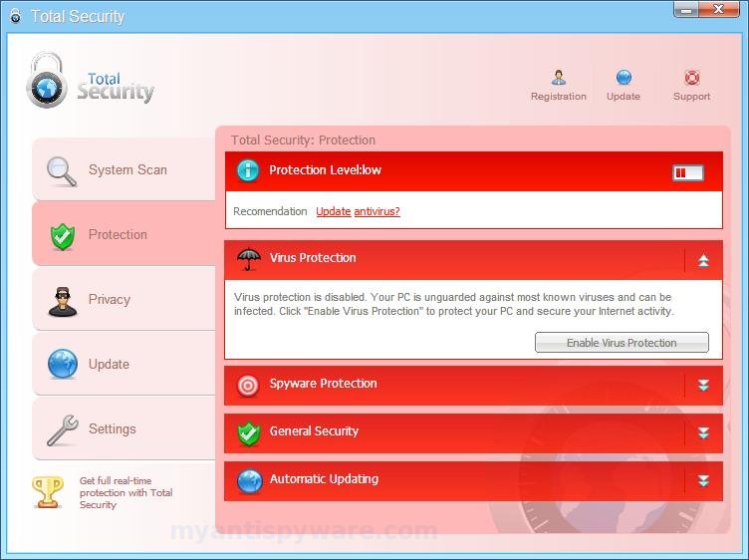Click the Automatic Updating globe icon
749x560 pixels.
(249, 480)
